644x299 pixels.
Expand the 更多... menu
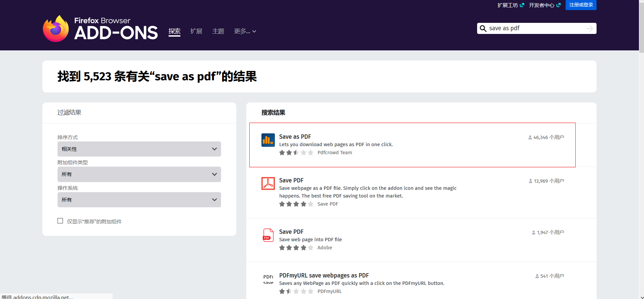tap(245, 31)
